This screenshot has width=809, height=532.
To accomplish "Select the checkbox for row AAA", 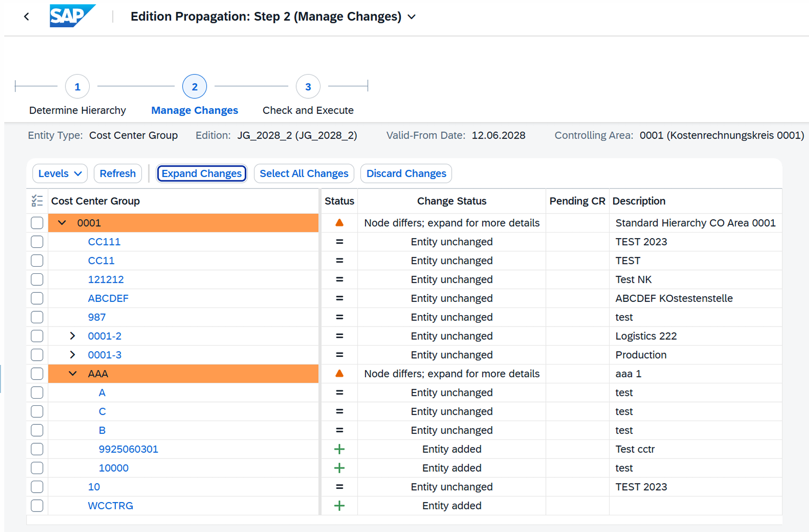I will tap(37, 373).
